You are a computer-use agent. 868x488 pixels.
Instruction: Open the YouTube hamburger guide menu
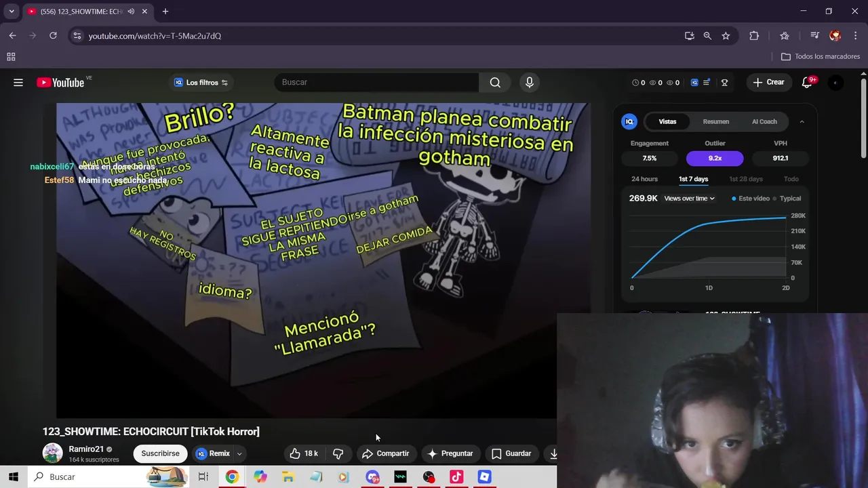click(18, 83)
